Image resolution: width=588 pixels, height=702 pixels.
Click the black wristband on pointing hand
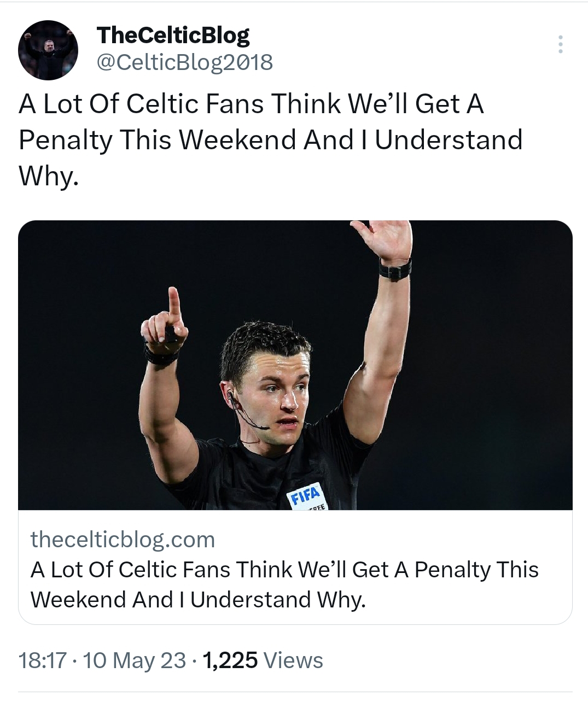click(161, 356)
